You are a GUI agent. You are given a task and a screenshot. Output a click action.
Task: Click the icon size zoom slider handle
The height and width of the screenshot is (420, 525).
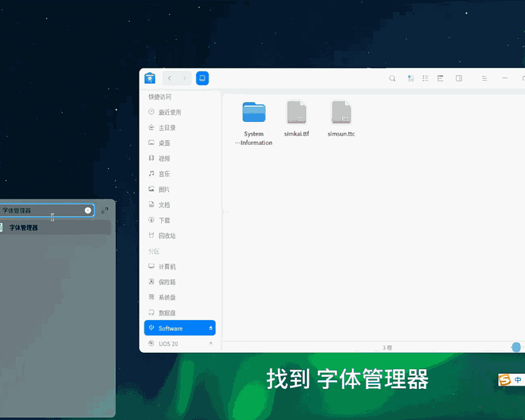coord(516,348)
